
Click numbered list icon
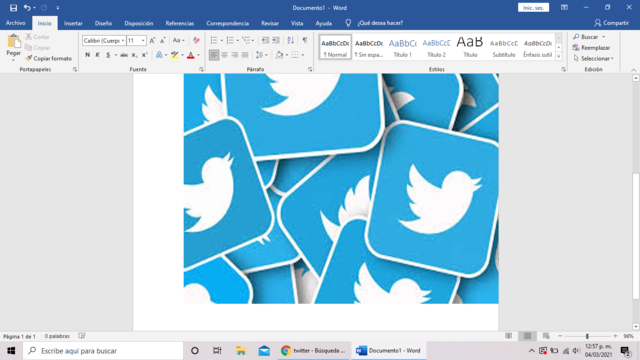230,40
